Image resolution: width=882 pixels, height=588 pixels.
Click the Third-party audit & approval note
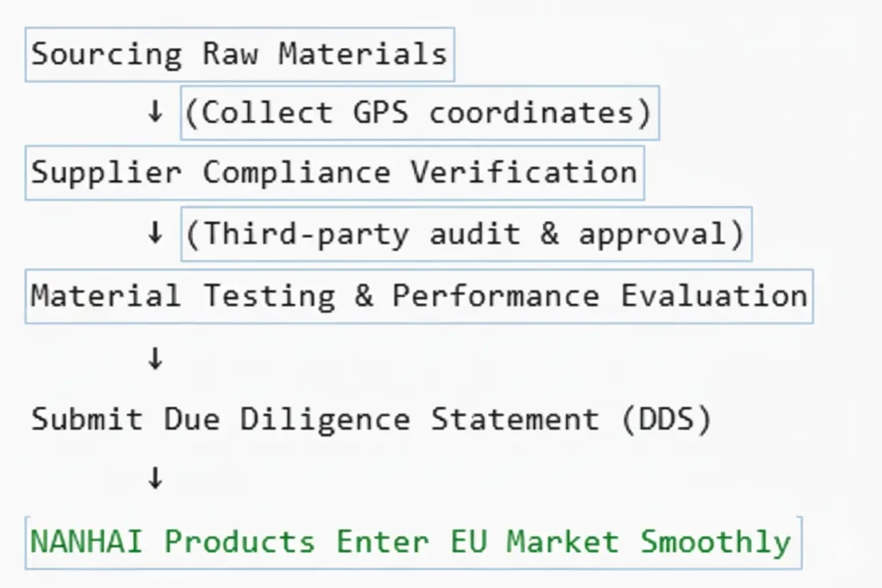(466, 234)
